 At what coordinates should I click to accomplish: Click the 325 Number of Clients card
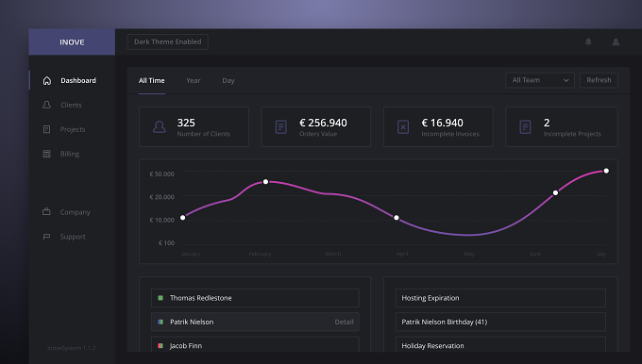click(x=194, y=126)
